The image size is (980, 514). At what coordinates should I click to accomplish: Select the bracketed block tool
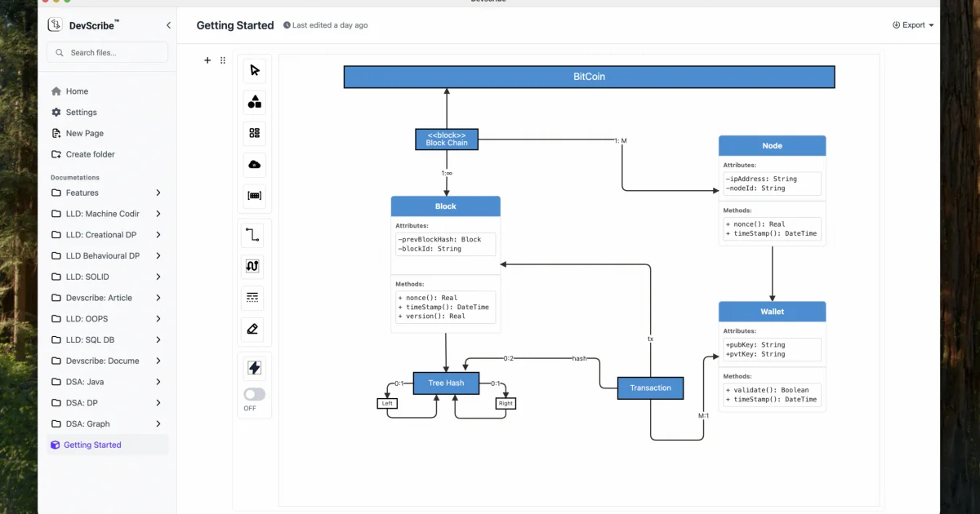click(254, 196)
